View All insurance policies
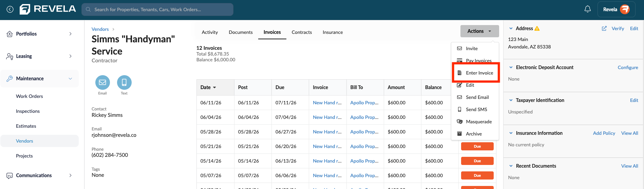This screenshot has width=644, height=189. (x=629, y=133)
